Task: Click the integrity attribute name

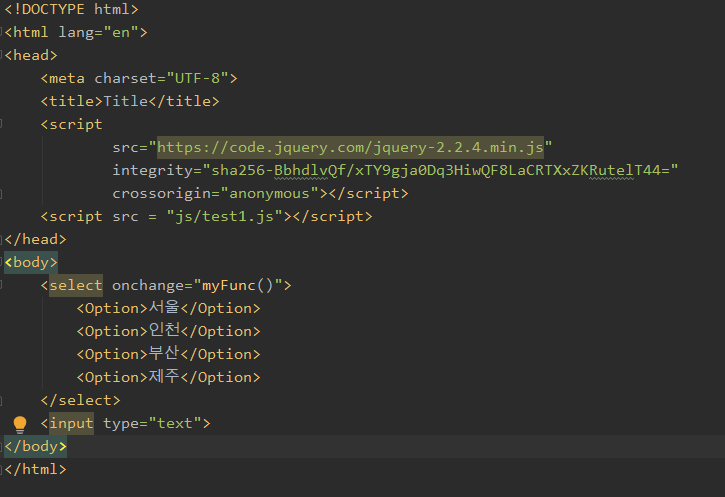Action: click(153, 171)
